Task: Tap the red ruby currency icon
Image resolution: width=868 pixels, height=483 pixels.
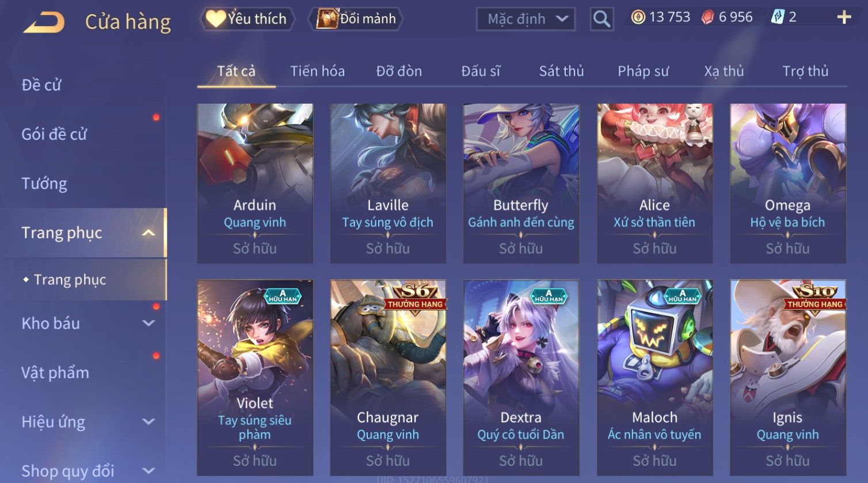Action: coord(707,17)
